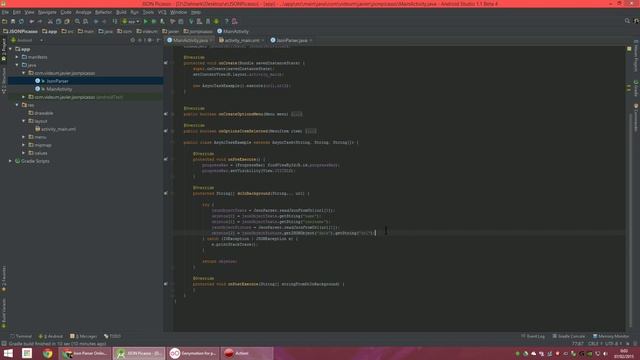Click the Find toolbar icon
This screenshot has width=640, height=360.
[77, 21]
